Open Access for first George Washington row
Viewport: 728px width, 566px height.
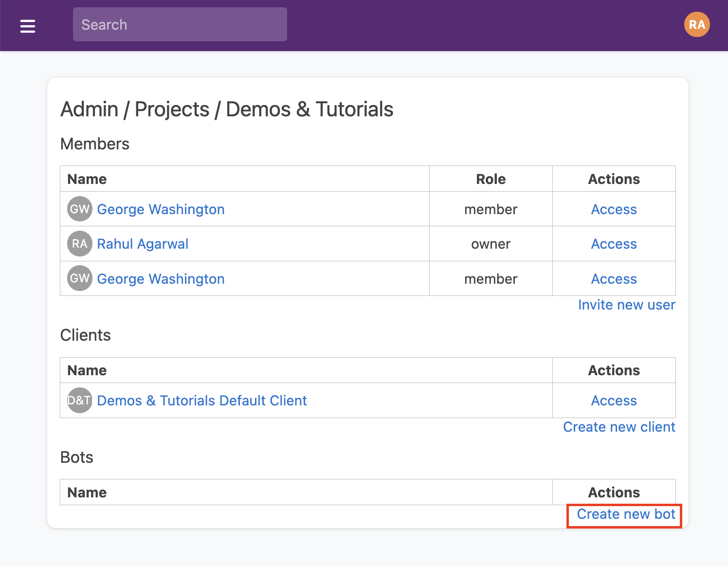pyautogui.click(x=614, y=209)
